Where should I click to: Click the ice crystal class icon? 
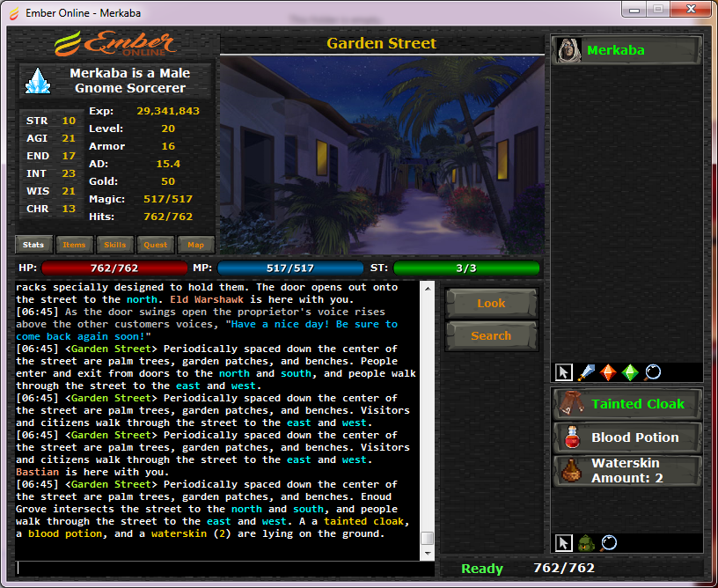(x=38, y=81)
